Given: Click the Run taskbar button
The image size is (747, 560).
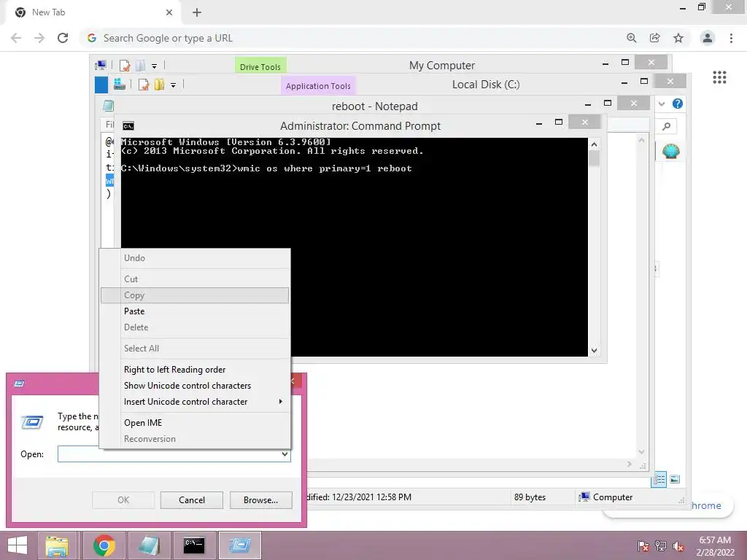Looking at the screenshot, I should [x=239, y=545].
